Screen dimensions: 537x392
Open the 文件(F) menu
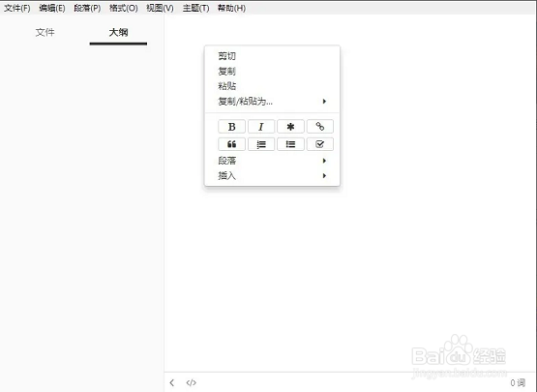(16, 8)
